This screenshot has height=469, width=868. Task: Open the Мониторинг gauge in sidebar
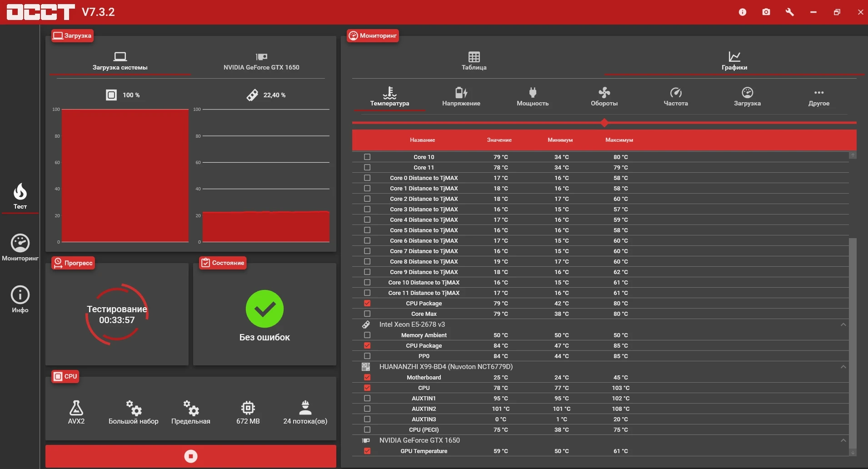tap(20, 248)
